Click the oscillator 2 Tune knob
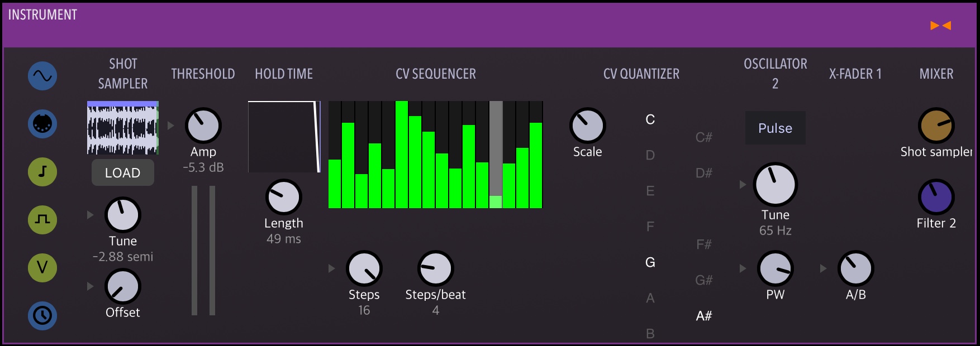Viewport: 980px width, 346px height. point(776,184)
